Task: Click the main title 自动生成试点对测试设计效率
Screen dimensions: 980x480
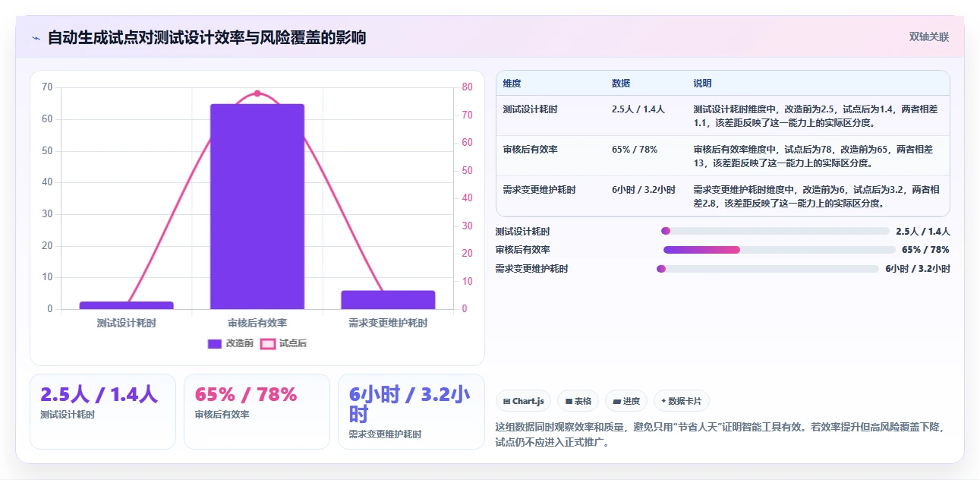Action: pos(206,37)
